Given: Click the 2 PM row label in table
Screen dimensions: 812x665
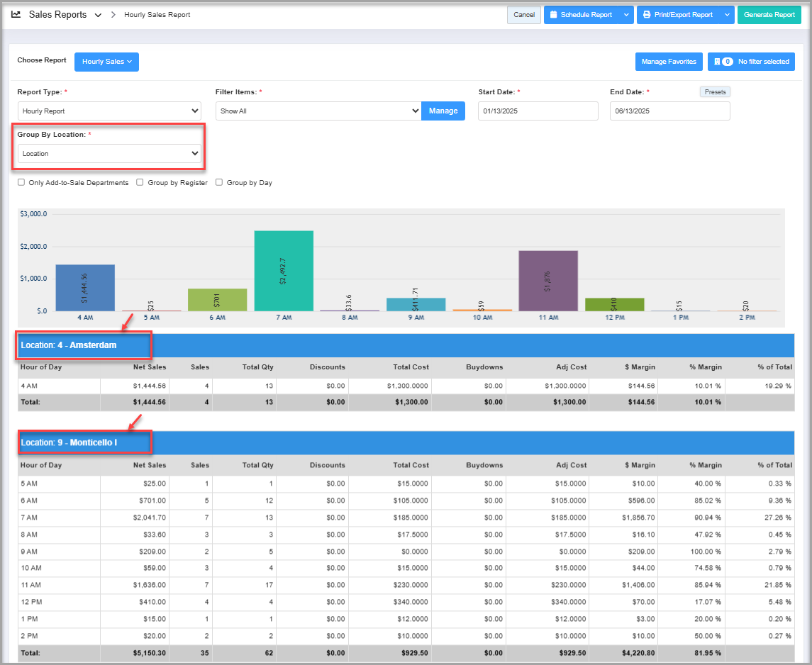Looking at the screenshot, I should coord(29,635).
